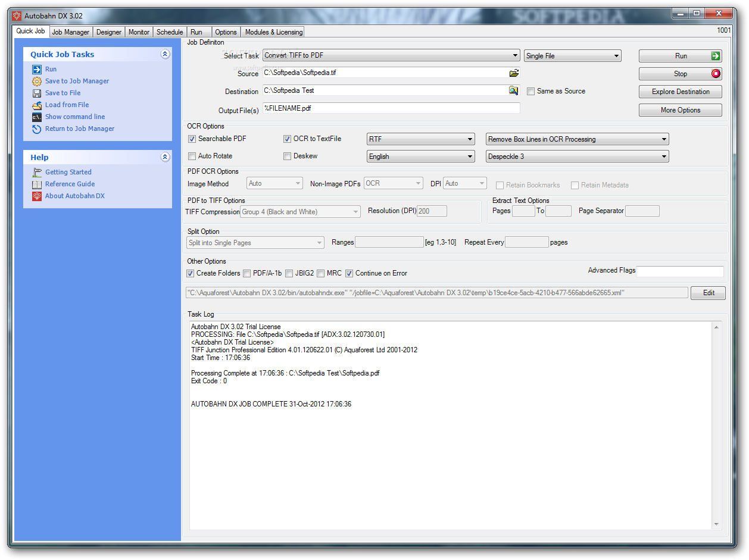
Task: Click the Destination path input field
Action: [385, 90]
